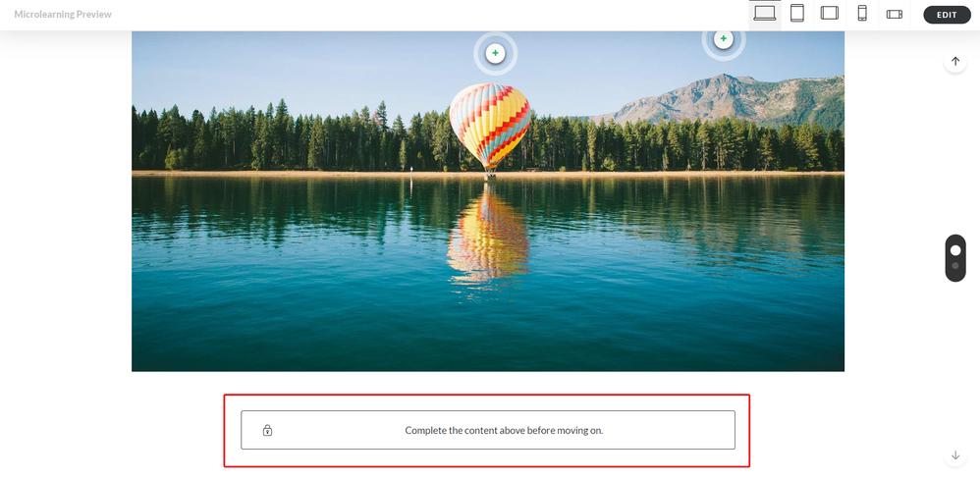This screenshot has height=479, width=980.
Task: Click the EDIT button
Action: [x=947, y=15]
